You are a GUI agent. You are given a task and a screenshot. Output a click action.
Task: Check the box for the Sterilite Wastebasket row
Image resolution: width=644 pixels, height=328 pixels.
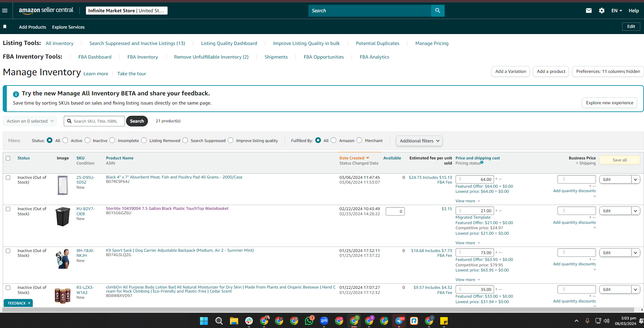pos(8,209)
